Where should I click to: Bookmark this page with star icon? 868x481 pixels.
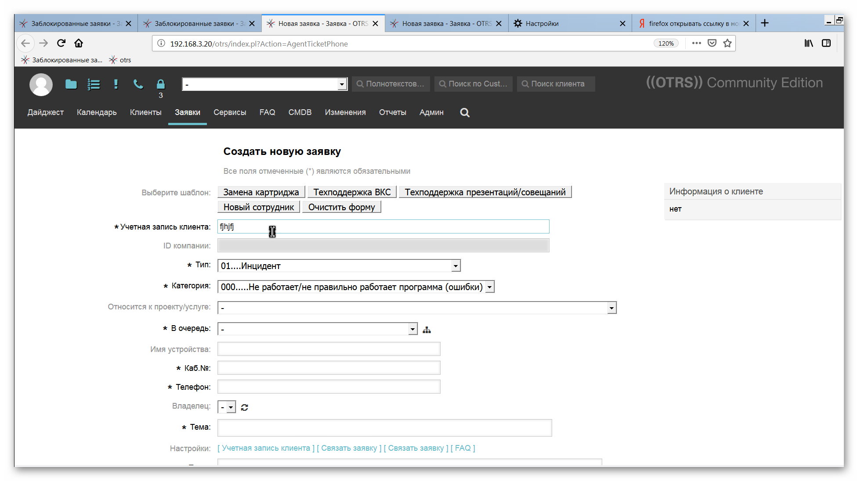(x=727, y=43)
